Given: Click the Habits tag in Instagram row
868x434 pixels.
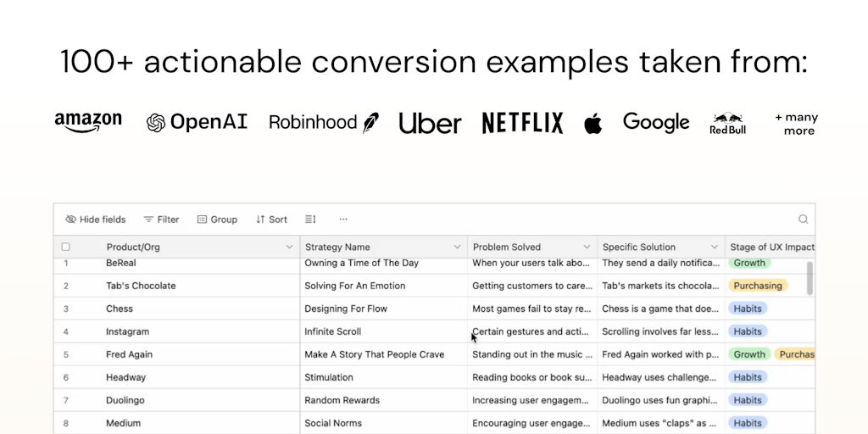Looking at the screenshot, I should [x=748, y=331].
